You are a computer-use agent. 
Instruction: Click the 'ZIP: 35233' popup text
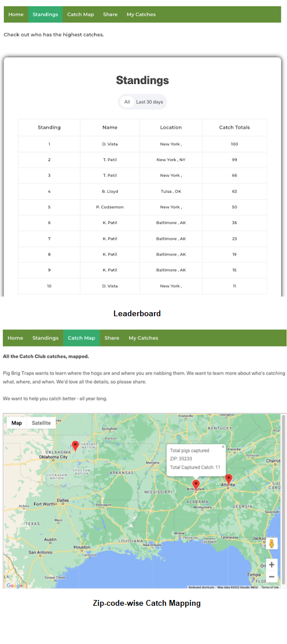(181, 459)
